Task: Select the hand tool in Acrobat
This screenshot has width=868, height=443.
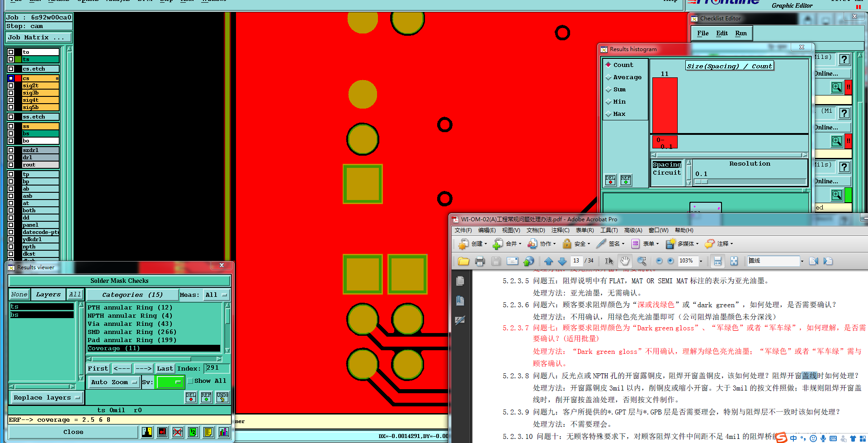Action: pos(625,261)
